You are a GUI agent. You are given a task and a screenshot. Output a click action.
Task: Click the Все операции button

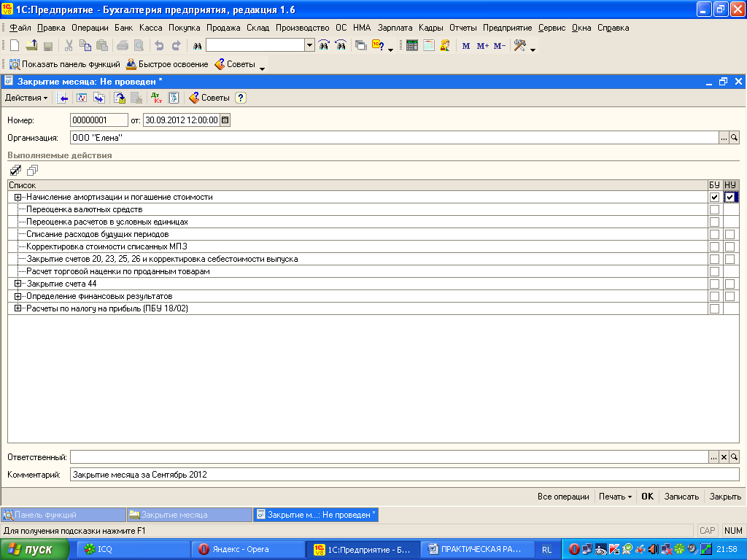563,497
